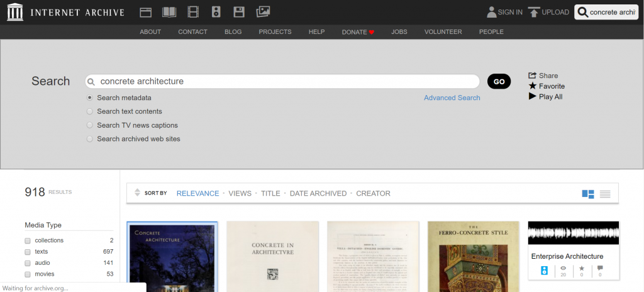This screenshot has width=644, height=292.
Task: Check the texts media type checkbox
Action: click(x=28, y=252)
